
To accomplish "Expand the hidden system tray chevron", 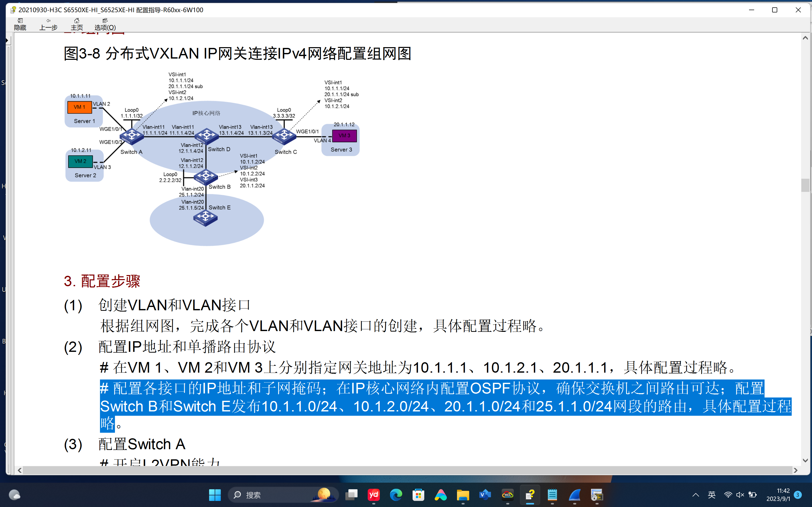I will pos(696,495).
